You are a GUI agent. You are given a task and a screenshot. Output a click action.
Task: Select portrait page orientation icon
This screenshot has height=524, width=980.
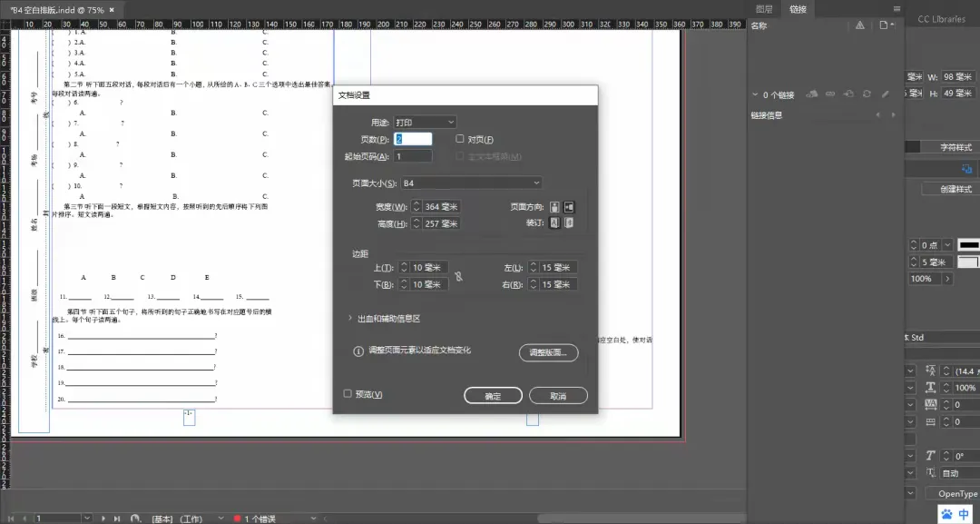pyautogui.click(x=554, y=207)
